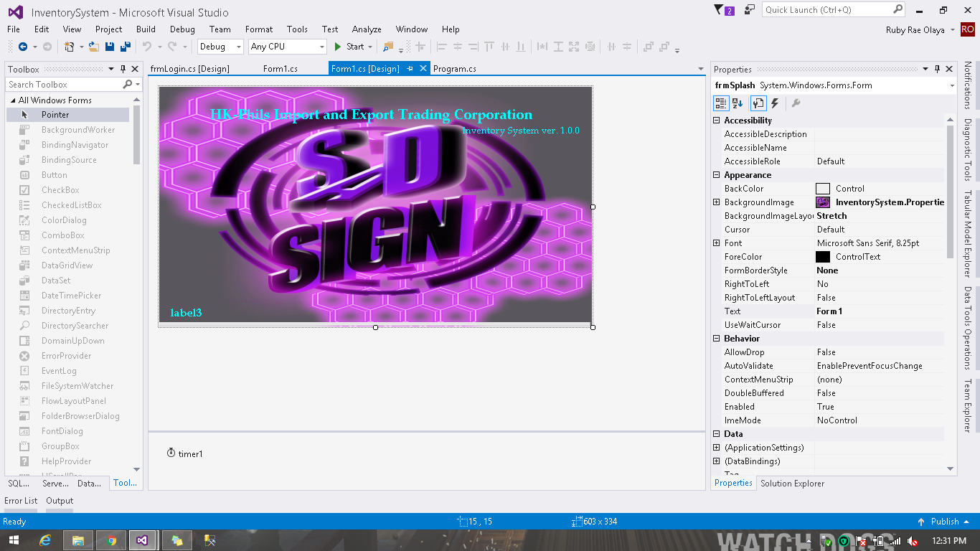Viewport: 980px width, 551px height.
Task: Select the timer1 component in the designer tray
Action: [x=185, y=453]
